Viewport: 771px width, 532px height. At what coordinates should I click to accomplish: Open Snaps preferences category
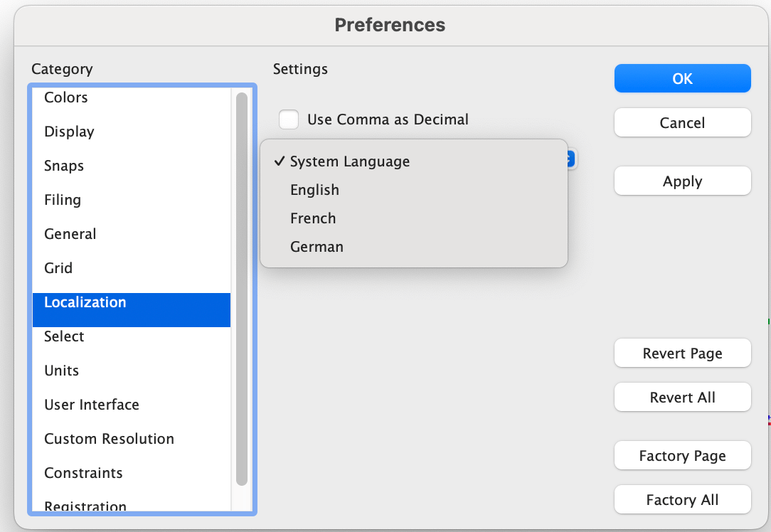click(x=64, y=166)
